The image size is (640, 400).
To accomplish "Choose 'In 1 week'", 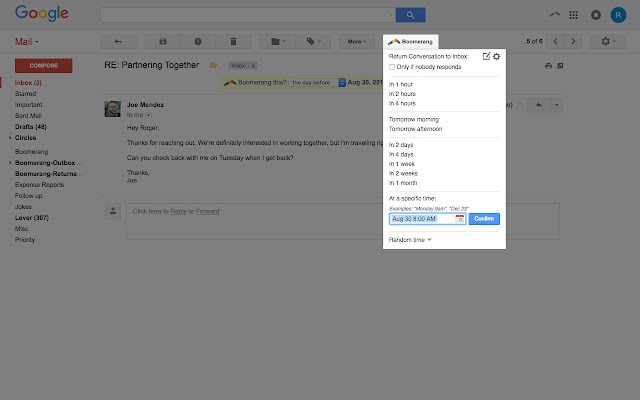I will pos(402,164).
